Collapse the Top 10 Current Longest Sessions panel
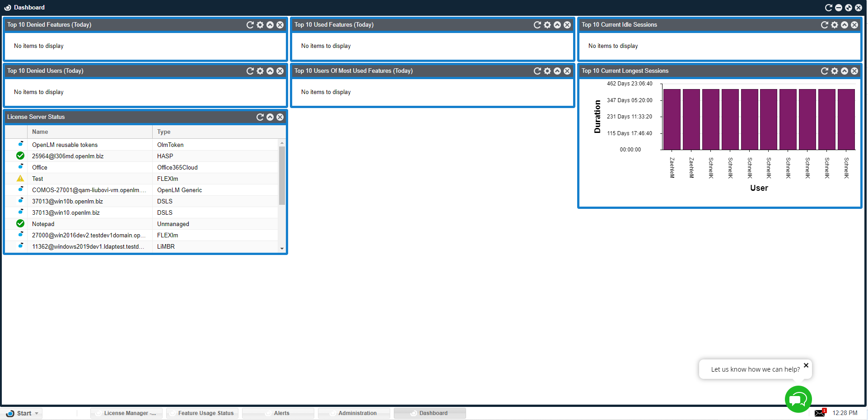 click(x=844, y=71)
